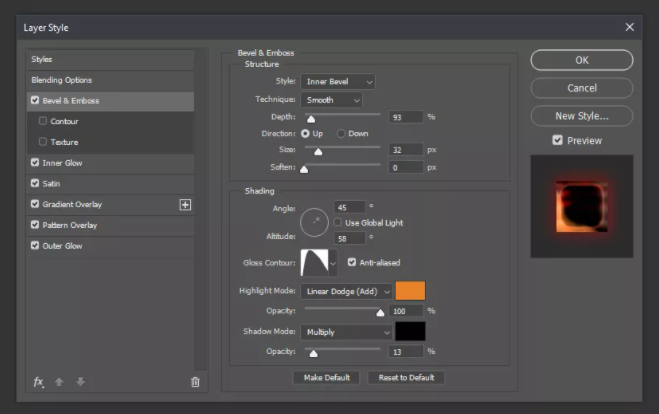Click the Size value field showing 32
659x414 pixels.
coord(406,150)
